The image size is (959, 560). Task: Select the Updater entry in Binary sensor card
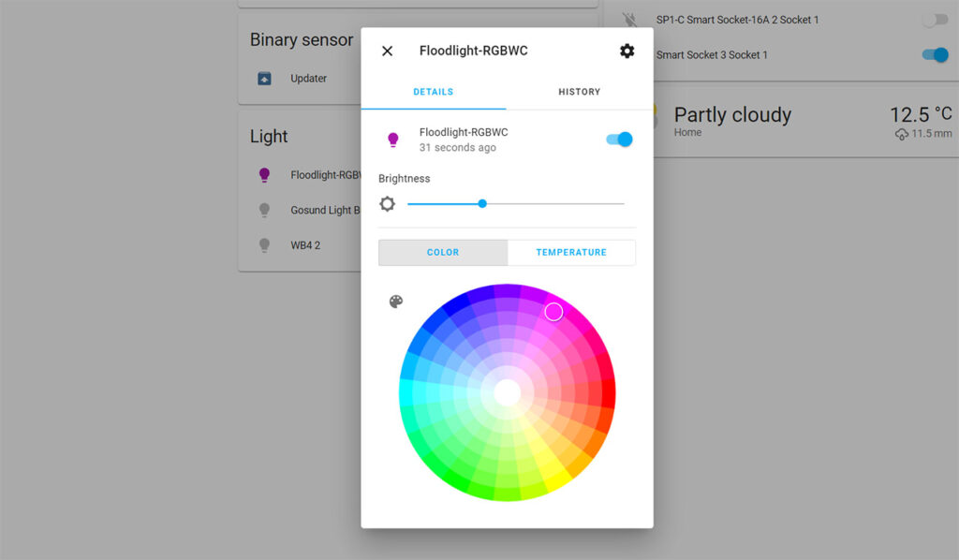click(309, 79)
